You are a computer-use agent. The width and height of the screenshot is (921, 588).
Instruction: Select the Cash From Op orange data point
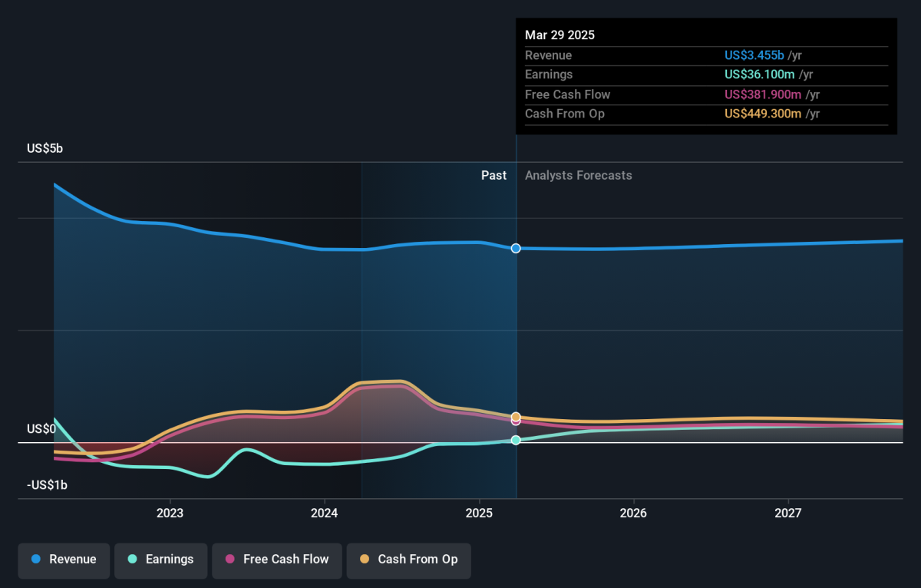pyautogui.click(x=516, y=417)
